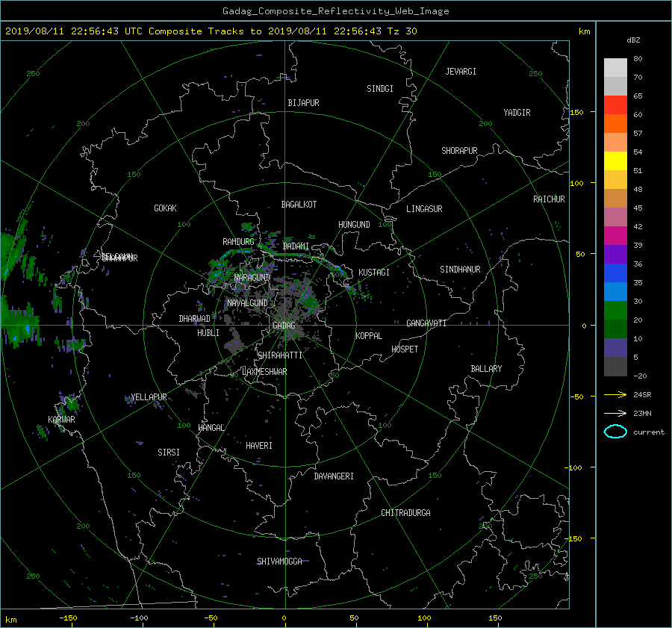The height and width of the screenshot is (628, 672).
Task: Click the BIJAPUR city label
Action: (x=303, y=103)
